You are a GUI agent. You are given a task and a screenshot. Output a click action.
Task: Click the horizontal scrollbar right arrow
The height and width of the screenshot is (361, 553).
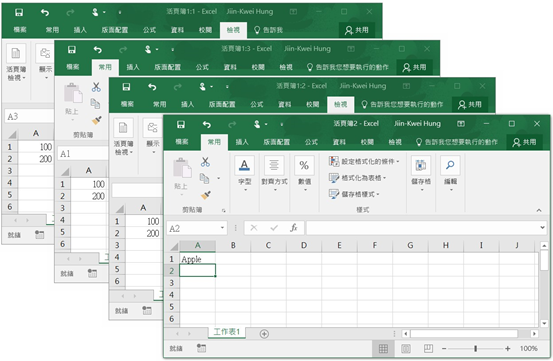[x=534, y=334]
